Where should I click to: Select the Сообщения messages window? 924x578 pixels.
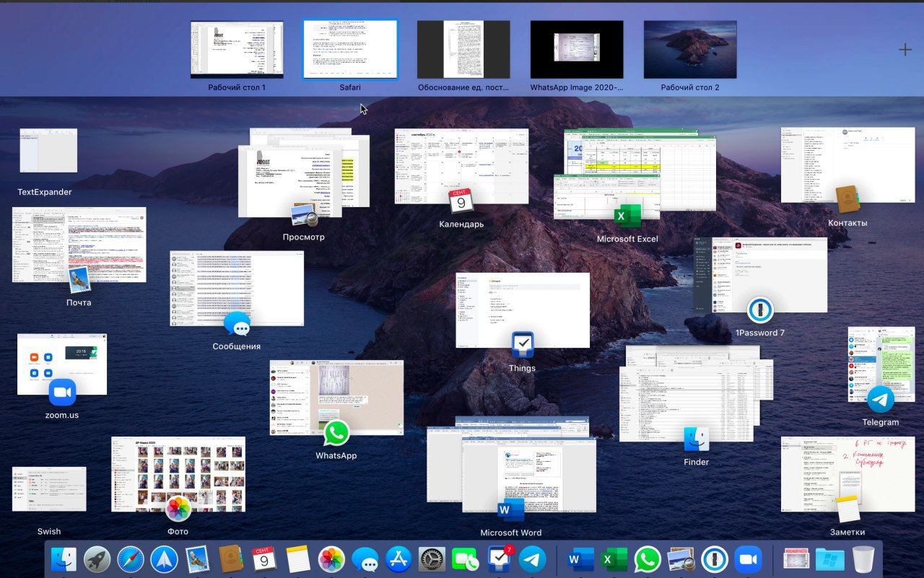coord(237,288)
